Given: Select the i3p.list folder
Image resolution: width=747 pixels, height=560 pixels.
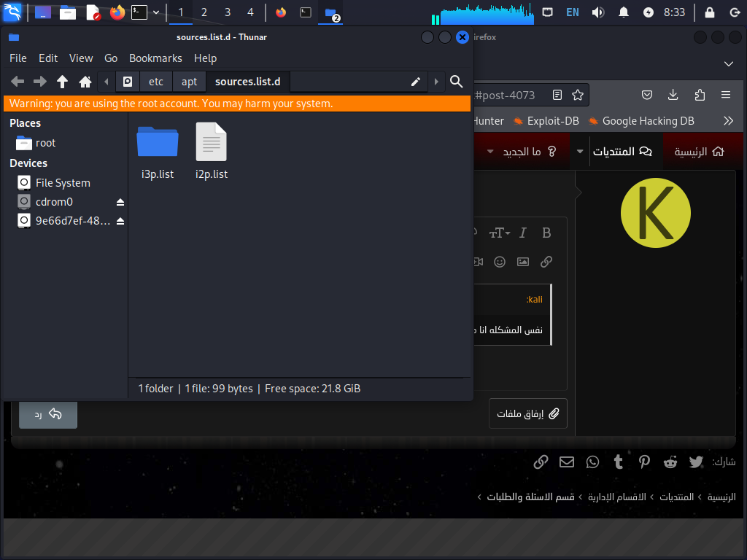Looking at the screenshot, I should tap(158, 152).
